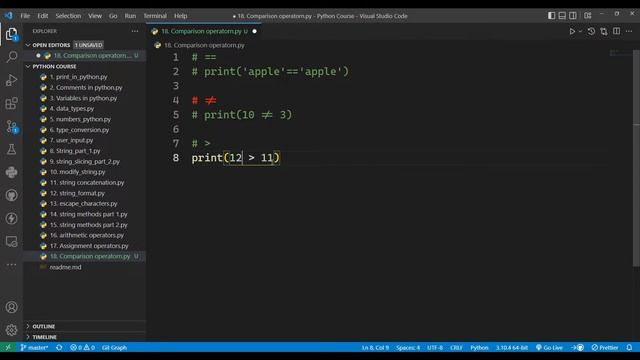The image size is (640, 360).
Task: Select language mode Python in status bar
Action: click(x=479, y=347)
